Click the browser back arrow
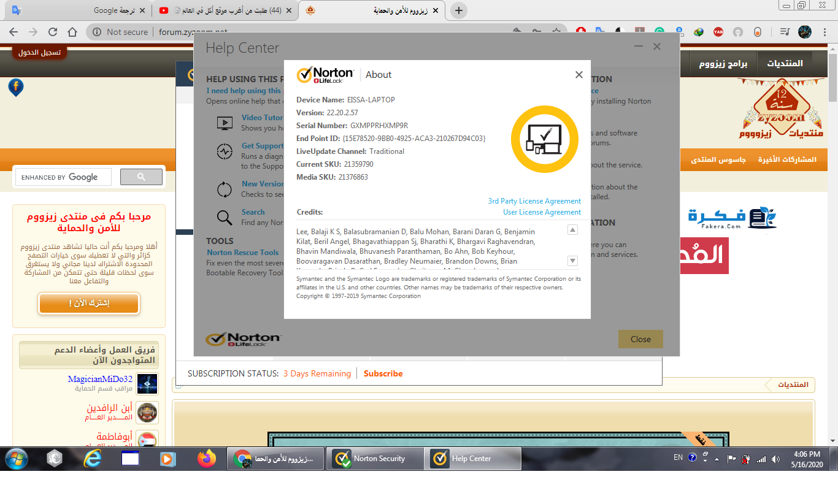 tap(13, 32)
